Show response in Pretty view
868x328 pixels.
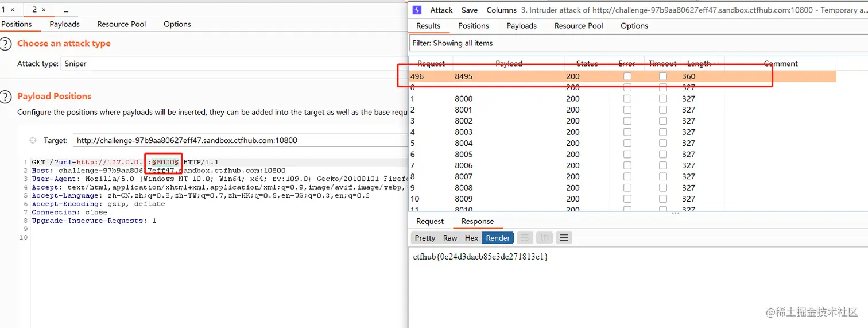click(x=425, y=238)
